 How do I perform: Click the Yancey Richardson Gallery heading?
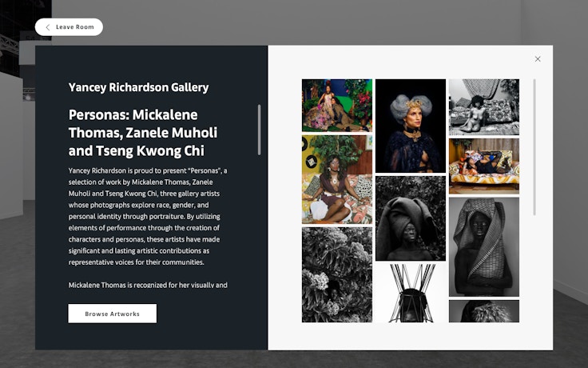pos(138,87)
